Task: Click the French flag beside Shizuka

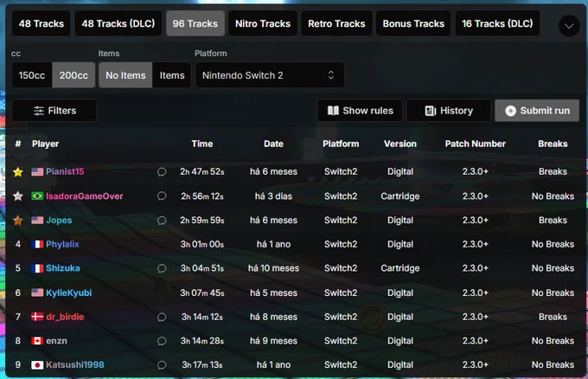Action: [37, 268]
